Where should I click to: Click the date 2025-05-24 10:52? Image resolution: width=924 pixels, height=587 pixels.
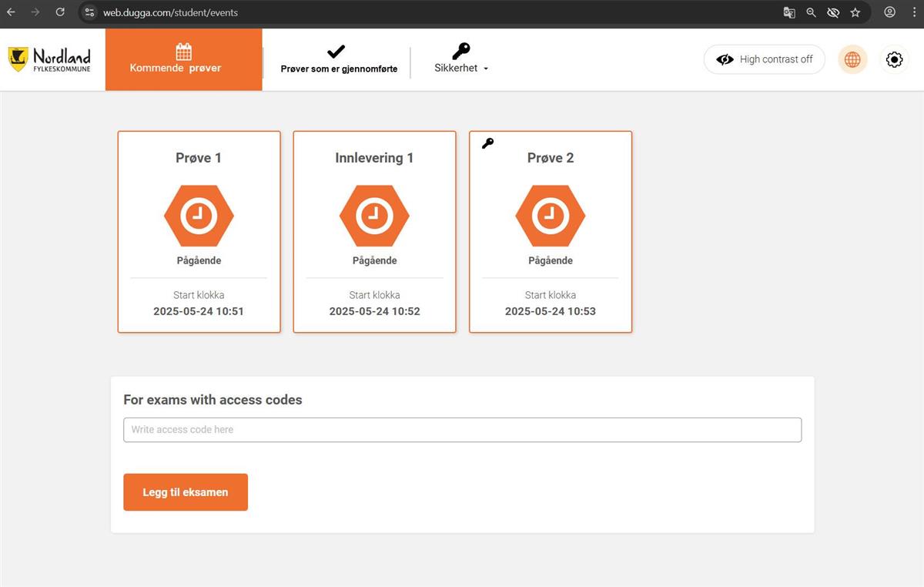click(374, 311)
